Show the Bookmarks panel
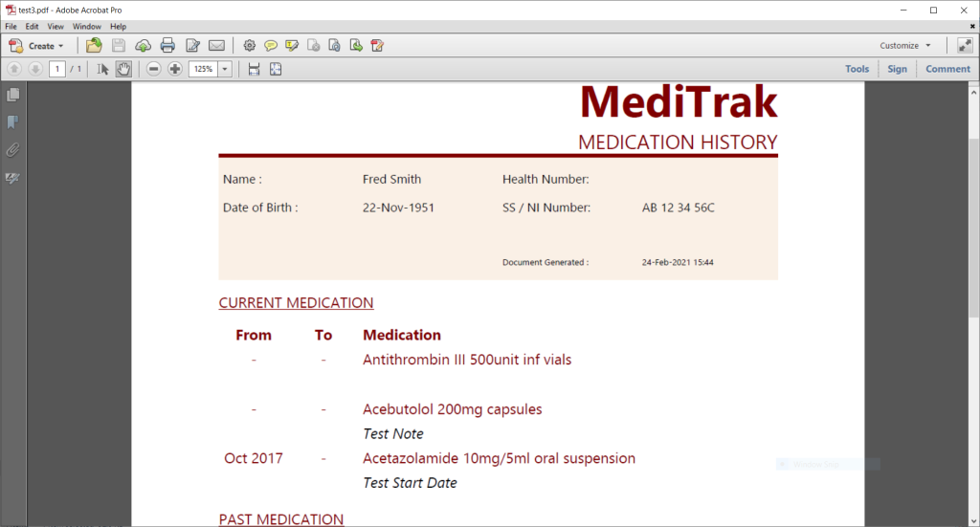Viewport: 980px width, 527px height. (12, 122)
